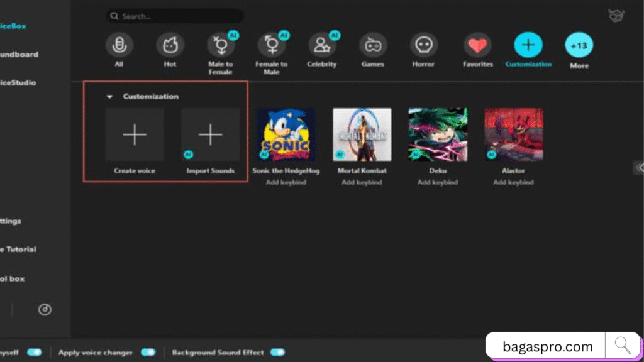Viewport: 644px width, 362px height.
Task: Show Favorites heart category
Action: pos(477,45)
